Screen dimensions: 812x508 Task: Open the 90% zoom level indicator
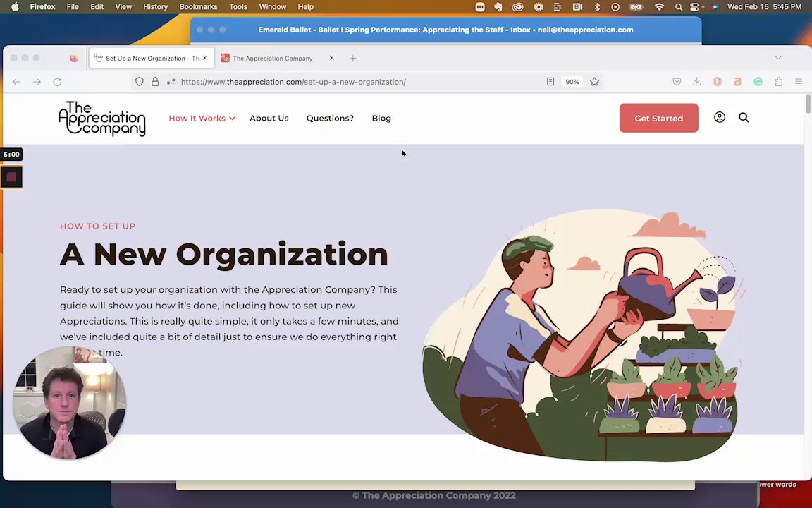(572, 81)
